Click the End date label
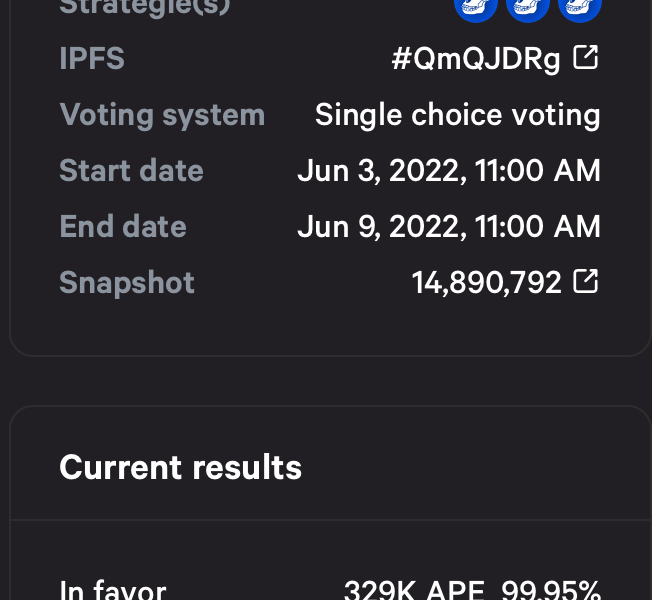Image resolution: width=652 pixels, height=600 pixels. click(x=123, y=226)
